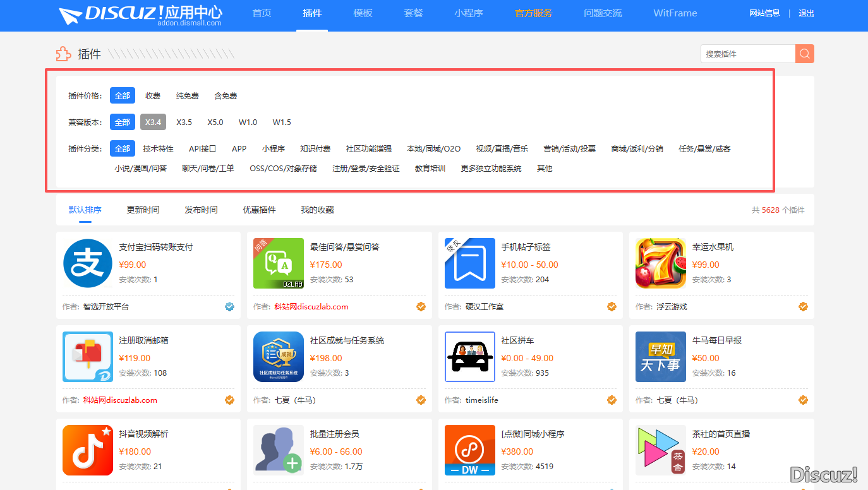
Task: Open the 社区拼车 car plugin icon
Action: (x=470, y=357)
